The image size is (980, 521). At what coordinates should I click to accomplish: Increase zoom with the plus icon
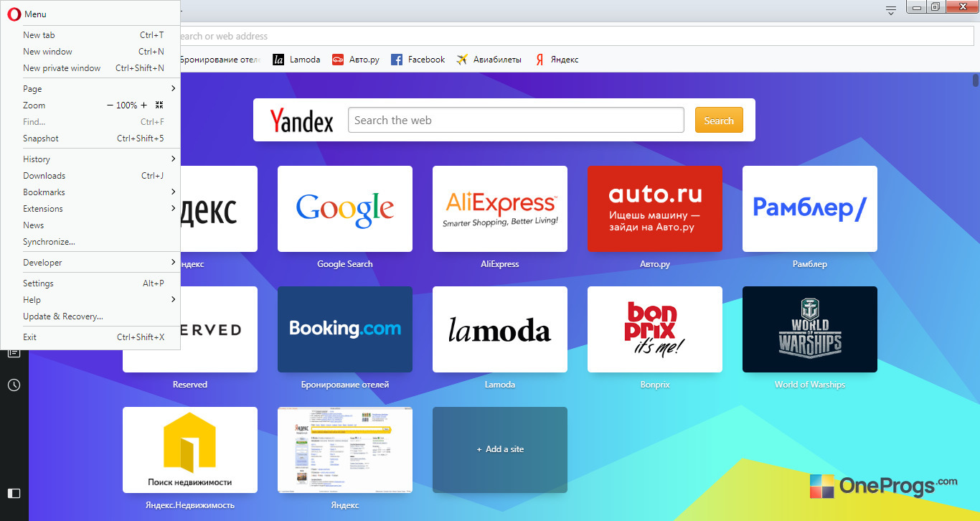144,105
